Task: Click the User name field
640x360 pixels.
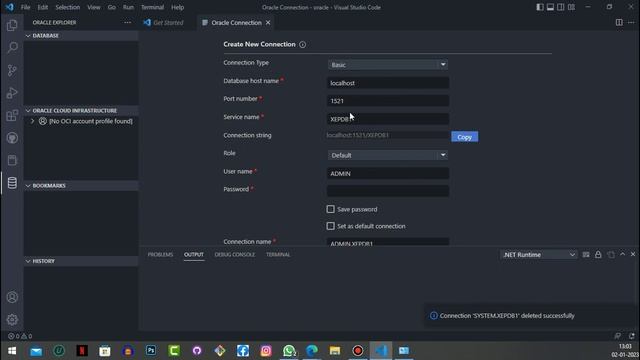Action: 388,173
